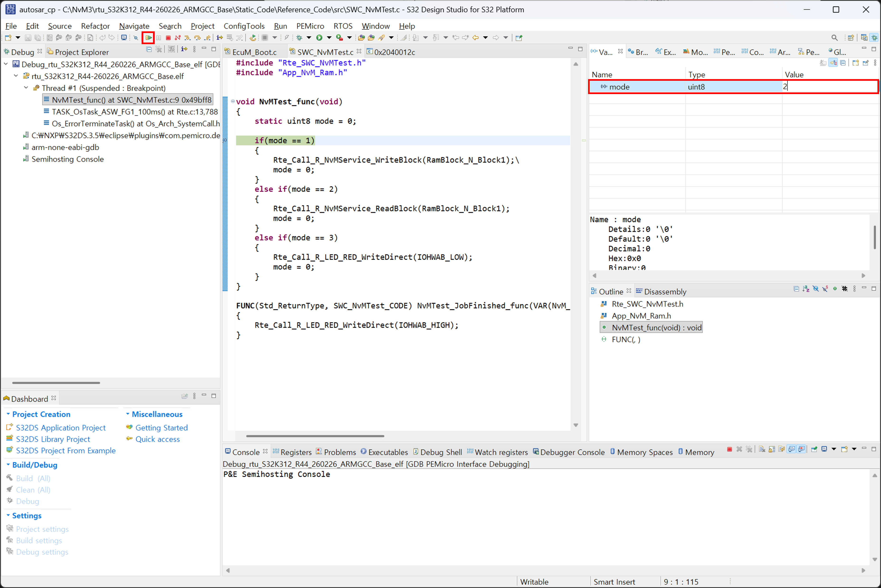
Task: Switch to the Project Explorer tab
Action: tap(78, 52)
